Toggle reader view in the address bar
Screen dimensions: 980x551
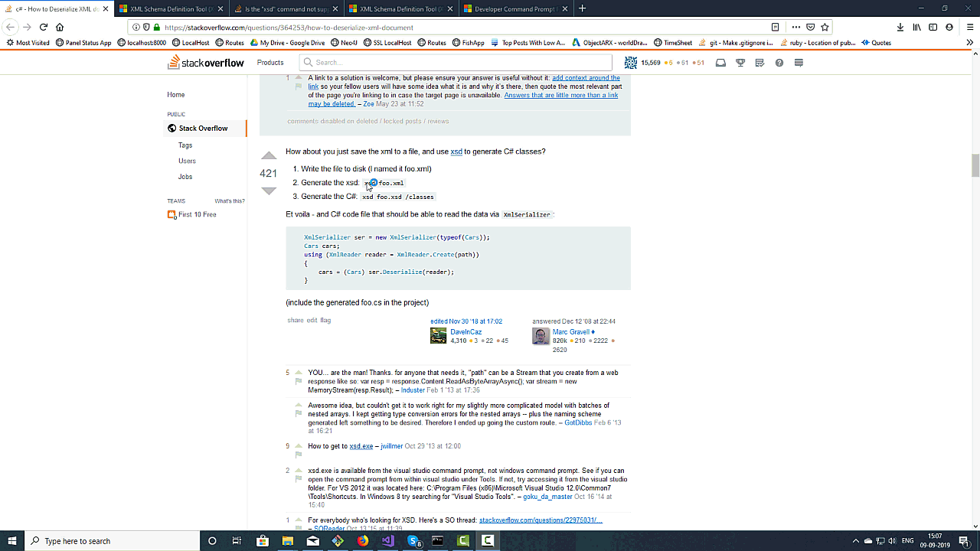[x=775, y=27]
